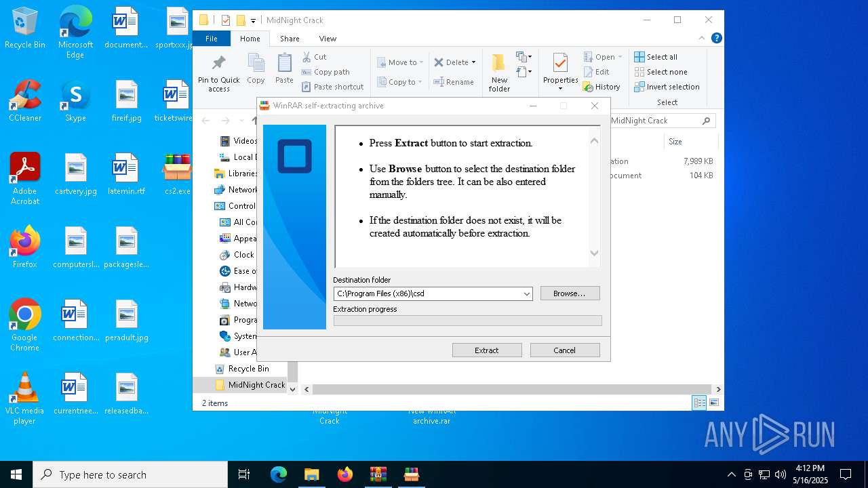Switch to the View ribbon tab
The height and width of the screenshot is (488, 868).
[x=328, y=39]
